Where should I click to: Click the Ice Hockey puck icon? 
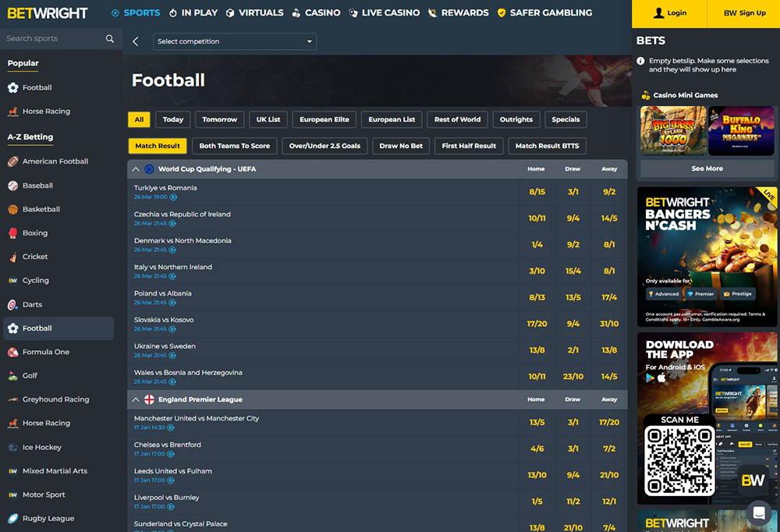12,447
